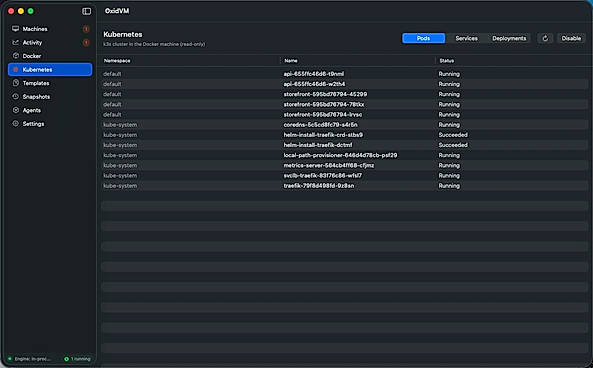This screenshot has width=593, height=368.
Task: Select pod helm-install-traefik-crd-stbs9
Action: pos(344,135)
